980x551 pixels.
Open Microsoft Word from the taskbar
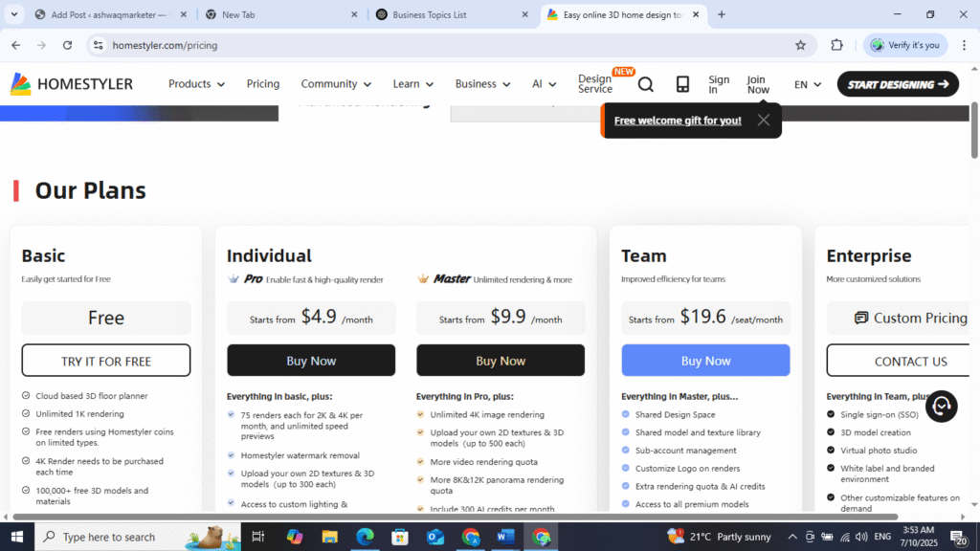point(505,537)
